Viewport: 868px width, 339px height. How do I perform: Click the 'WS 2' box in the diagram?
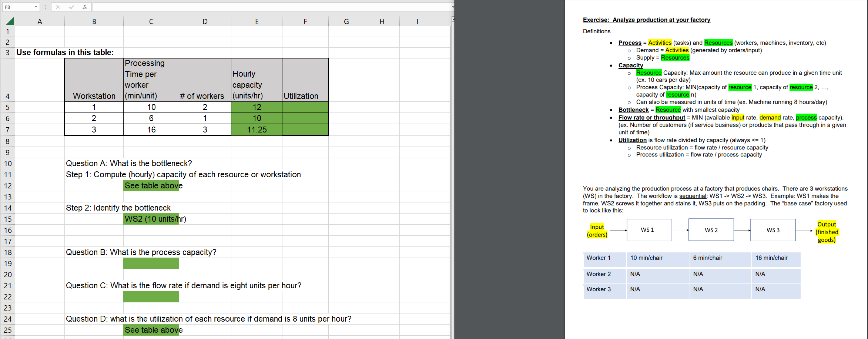711,230
